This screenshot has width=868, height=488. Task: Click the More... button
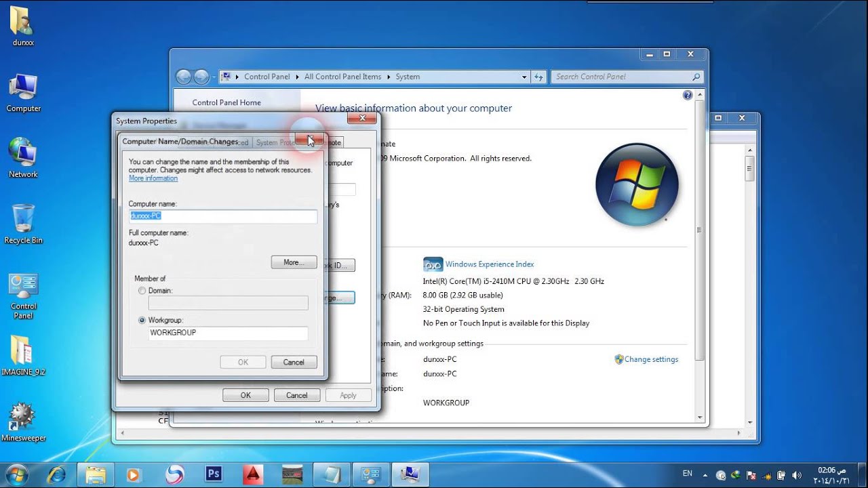tap(294, 262)
